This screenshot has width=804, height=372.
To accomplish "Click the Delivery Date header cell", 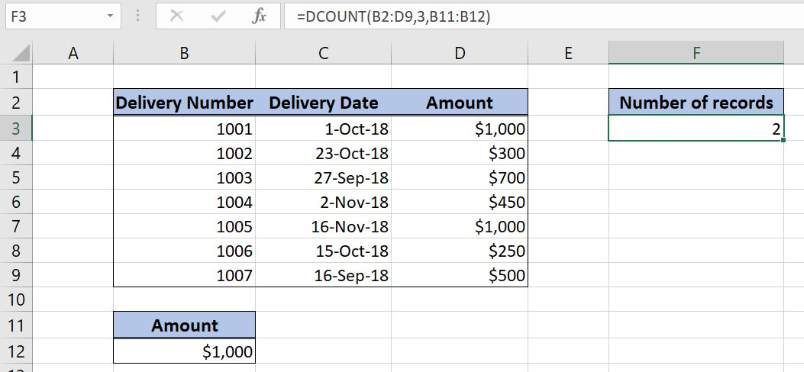I will pos(323,102).
